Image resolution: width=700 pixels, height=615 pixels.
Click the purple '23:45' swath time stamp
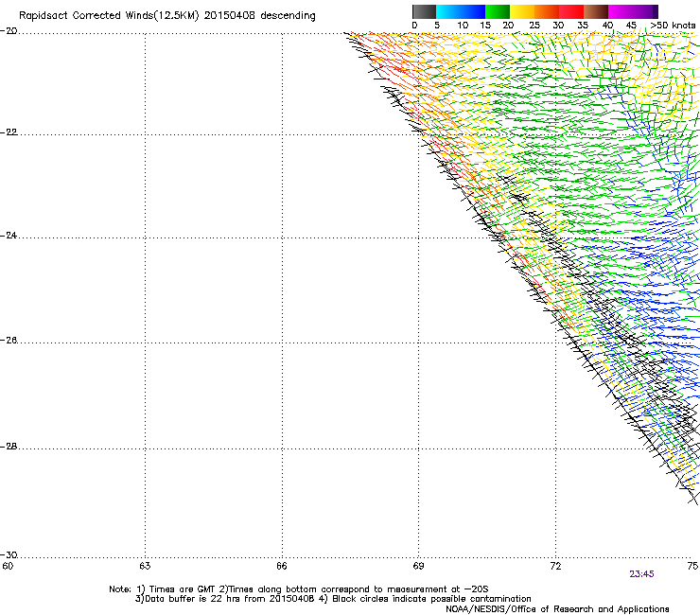click(x=641, y=574)
